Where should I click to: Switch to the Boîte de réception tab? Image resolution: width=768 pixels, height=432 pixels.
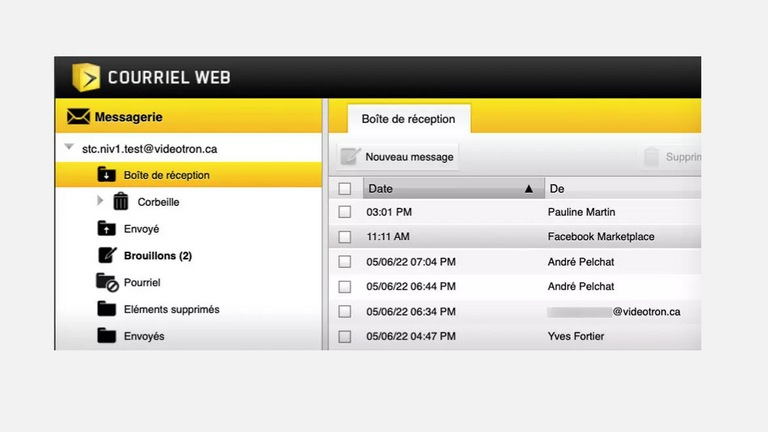tap(408, 119)
